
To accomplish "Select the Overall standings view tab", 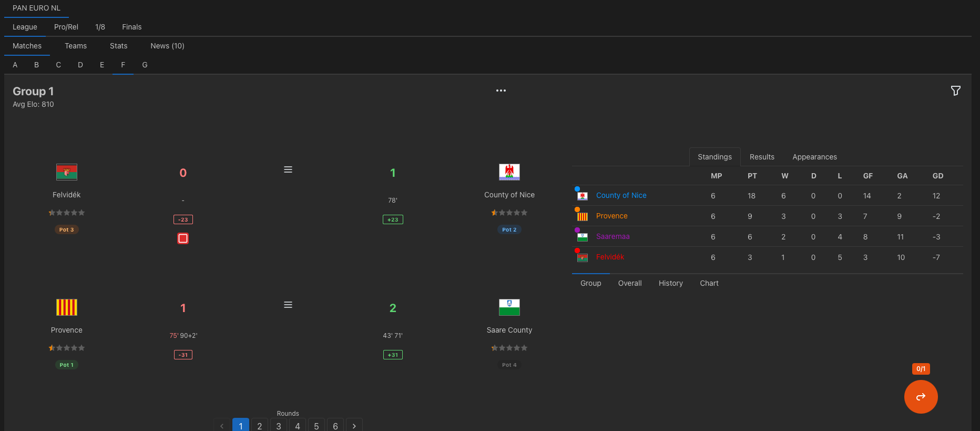I will point(630,283).
